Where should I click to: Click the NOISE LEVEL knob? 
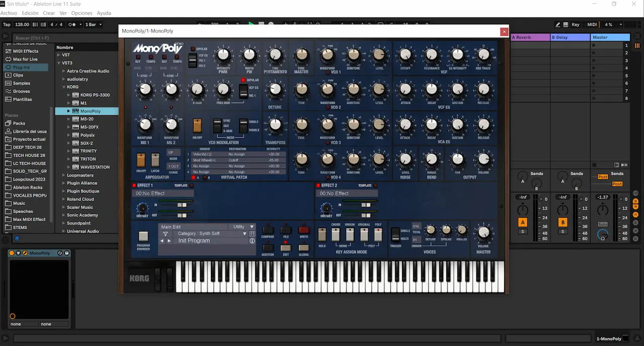[x=405, y=160]
